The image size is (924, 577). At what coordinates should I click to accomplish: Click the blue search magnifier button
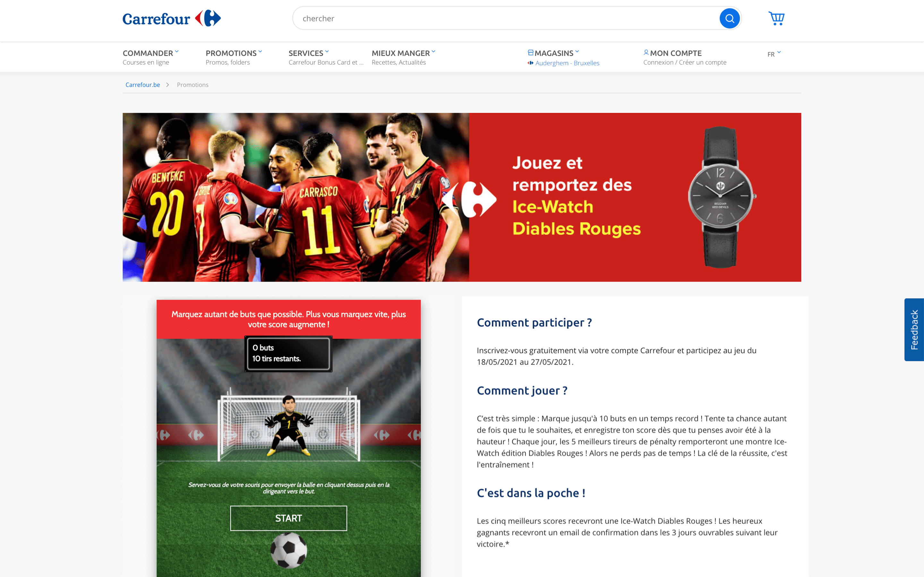[x=729, y=18]
